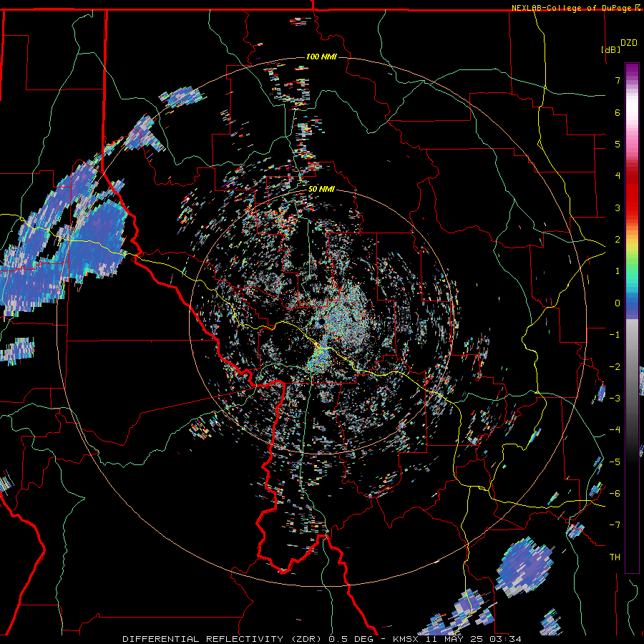
Task: Click the 6 value on color scale
Action: pyautogui.click(x=618, y=112)
